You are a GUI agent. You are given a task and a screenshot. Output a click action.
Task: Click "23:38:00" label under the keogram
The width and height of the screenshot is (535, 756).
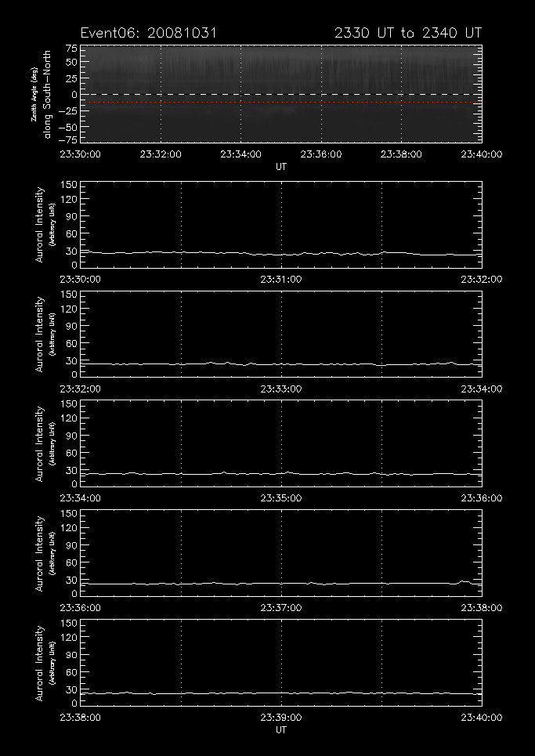pos(402,154)
